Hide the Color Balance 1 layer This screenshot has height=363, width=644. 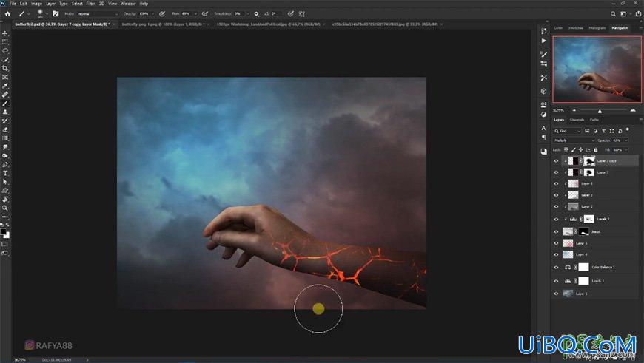pyautogui.click(x=556, y=267)
